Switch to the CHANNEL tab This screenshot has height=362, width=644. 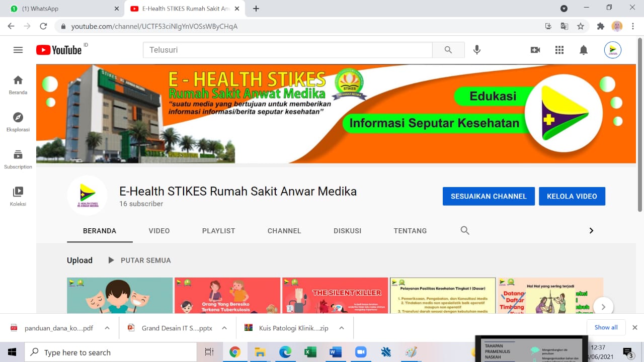pyautogui.click(x=284, y=231)
